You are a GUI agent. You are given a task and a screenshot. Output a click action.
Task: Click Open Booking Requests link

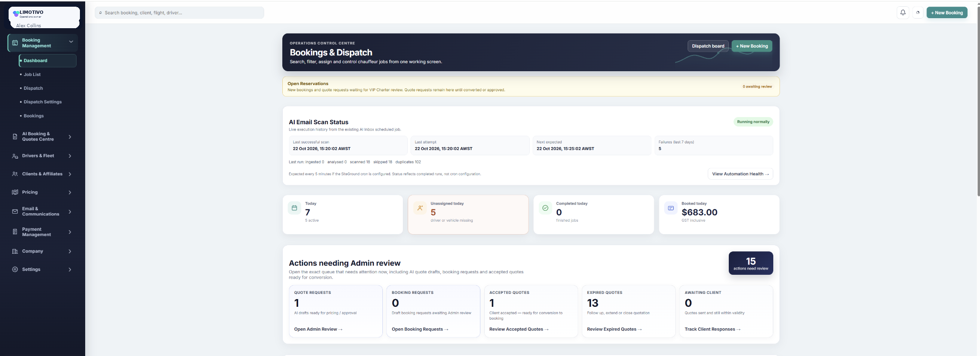pos(420,329)
